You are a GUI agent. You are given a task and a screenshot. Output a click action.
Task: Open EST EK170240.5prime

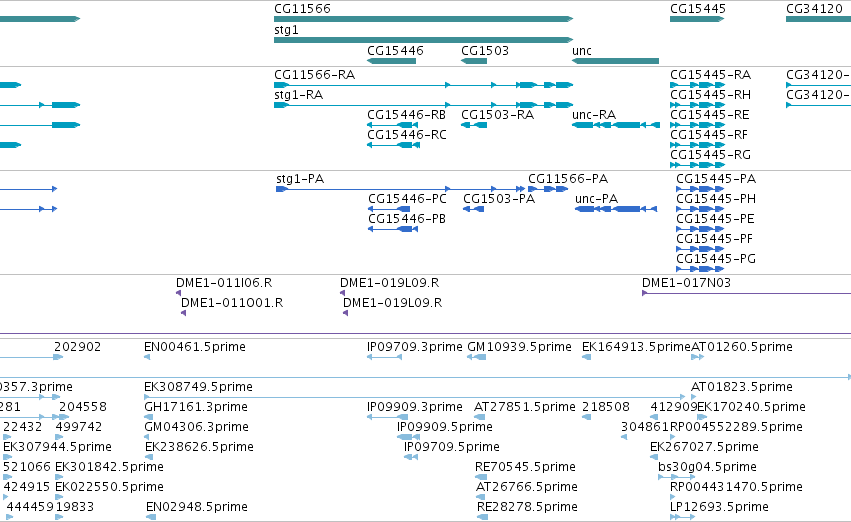(x=751, y=408)
